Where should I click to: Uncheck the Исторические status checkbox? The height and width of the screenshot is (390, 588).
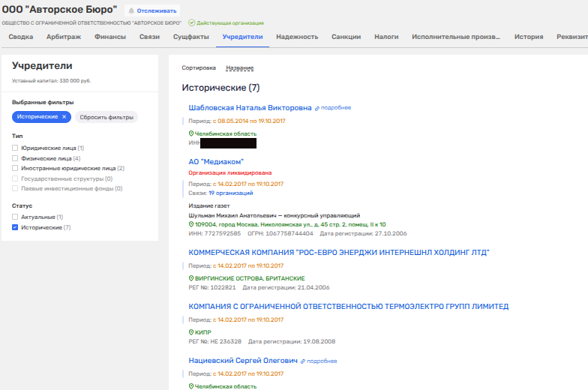pyautogui.click(x=15, y=227)
